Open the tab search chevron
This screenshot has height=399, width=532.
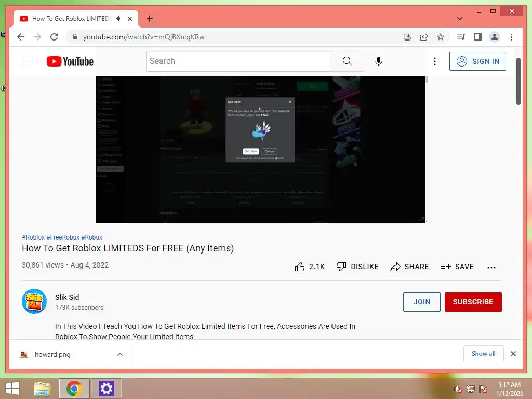pyautogui.click(x=460, y=19)
